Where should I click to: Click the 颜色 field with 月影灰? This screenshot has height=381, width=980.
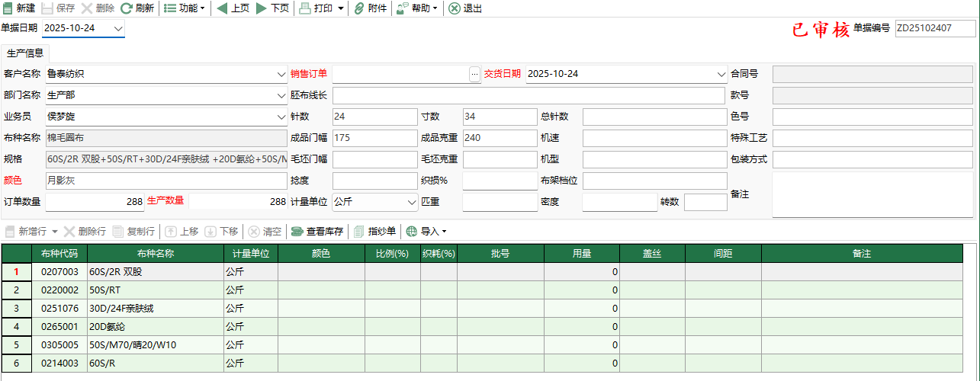coord(165,181)
